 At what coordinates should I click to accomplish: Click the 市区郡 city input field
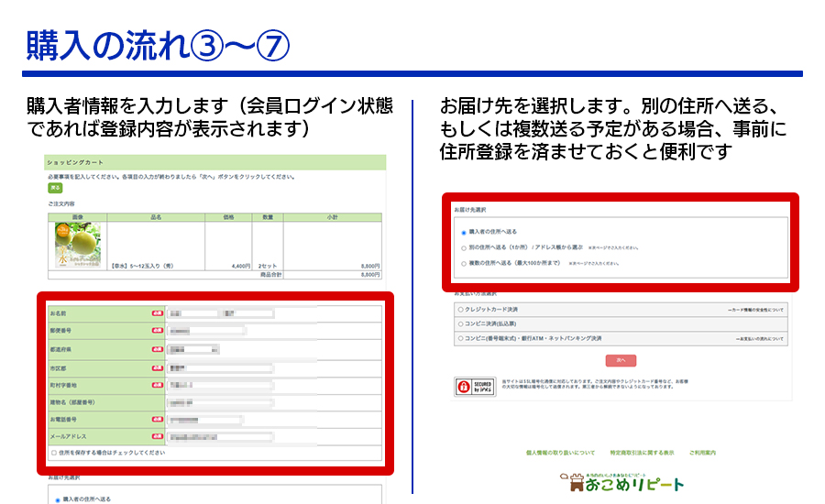(221, 367)
